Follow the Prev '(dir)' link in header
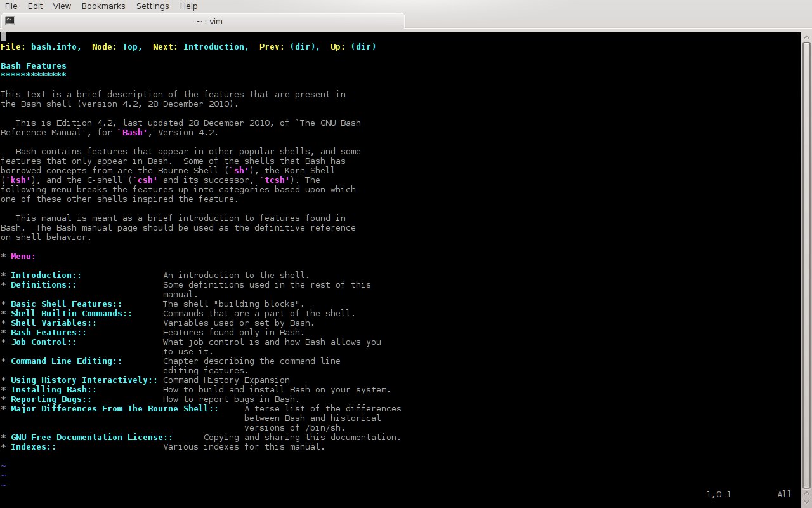This screenshot has height=508, width=812. [303, 46]
